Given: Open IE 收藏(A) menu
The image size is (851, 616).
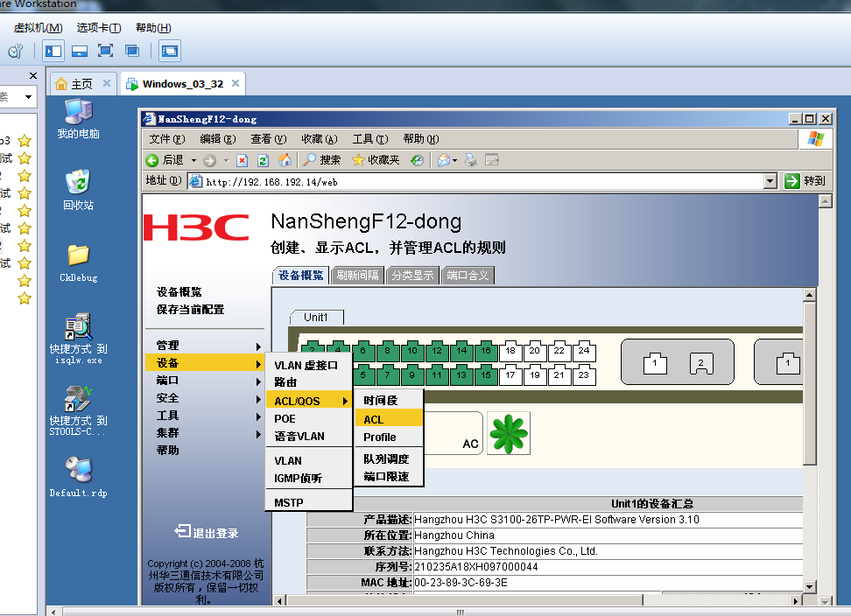Looking at the screenshot, I should coord(320,139).
